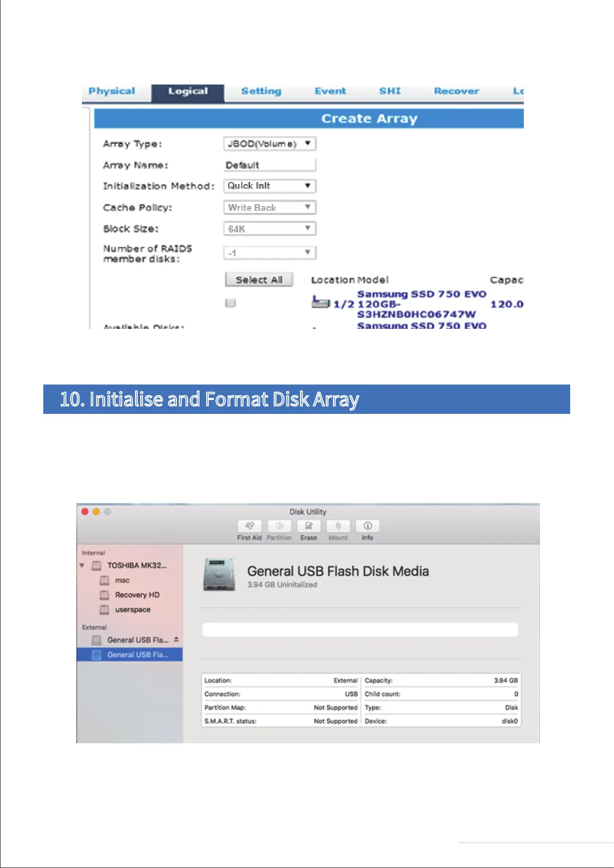Click the Select All button

click(259, 279)
